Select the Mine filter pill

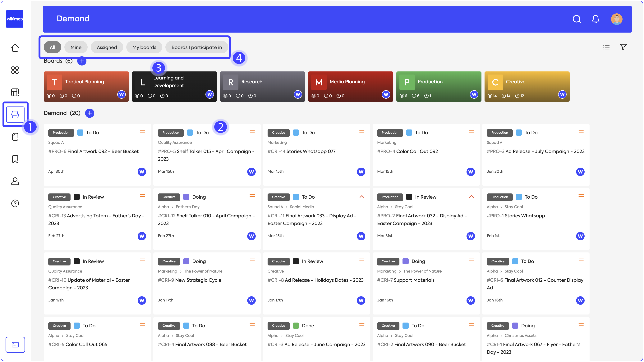pos(76,47)
